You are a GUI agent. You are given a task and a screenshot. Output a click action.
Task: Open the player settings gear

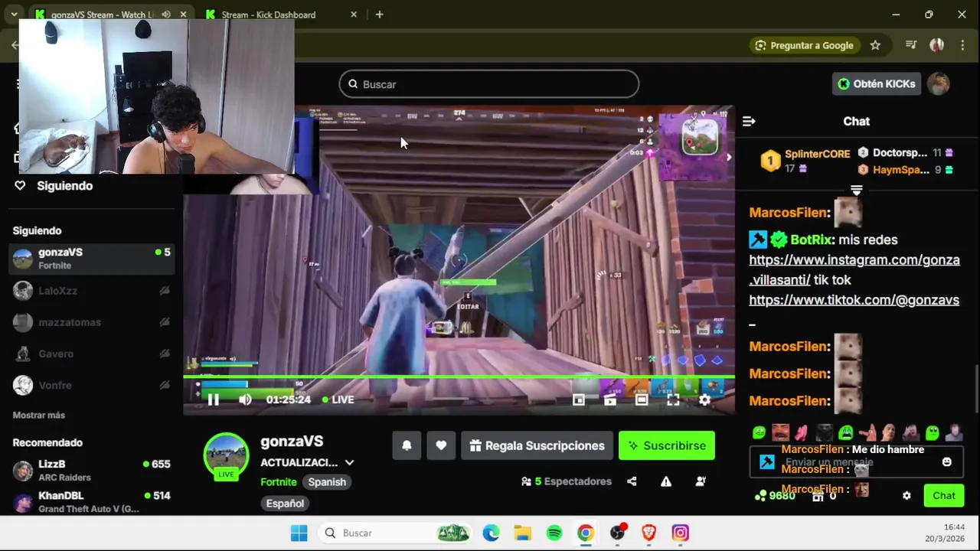[x=704, y=399]
